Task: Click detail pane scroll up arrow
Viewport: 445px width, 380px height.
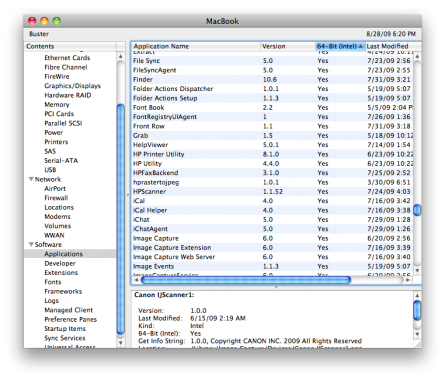Action: tap(417, 295)
